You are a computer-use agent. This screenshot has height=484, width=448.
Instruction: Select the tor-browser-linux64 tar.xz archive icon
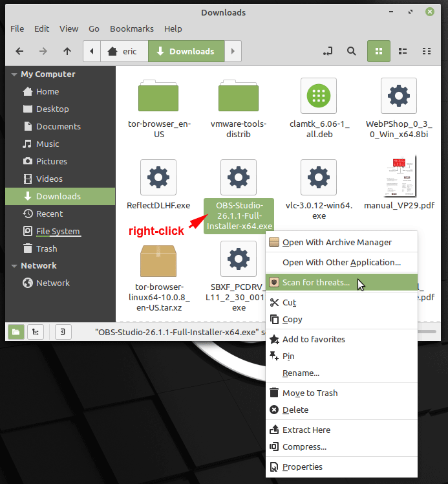click(158, 261)
